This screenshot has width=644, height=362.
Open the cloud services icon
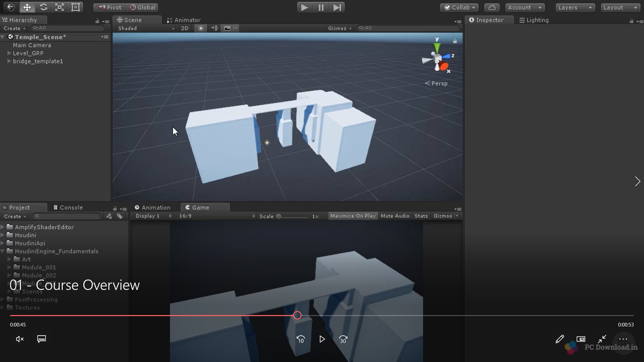(x=492, y=7)
